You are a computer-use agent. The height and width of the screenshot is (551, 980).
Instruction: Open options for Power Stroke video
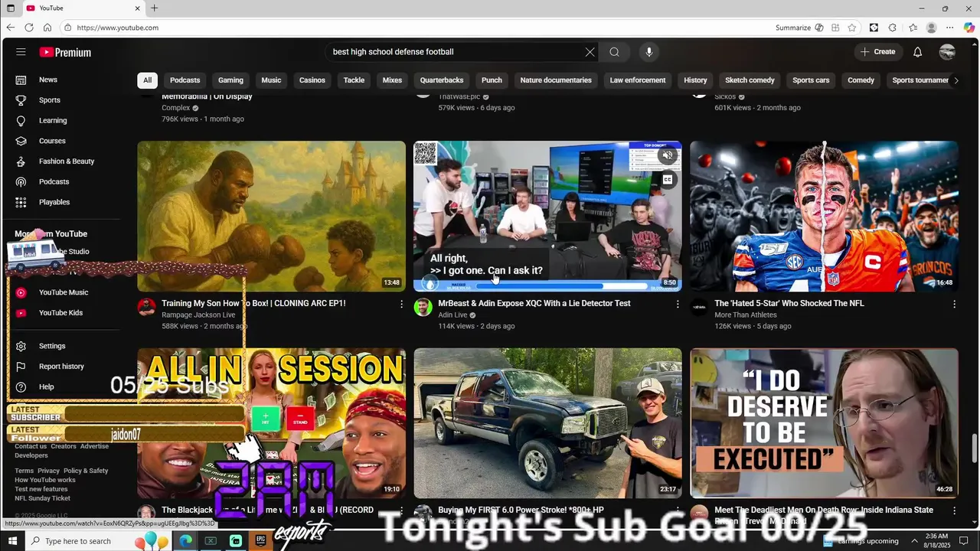(678, 510)
